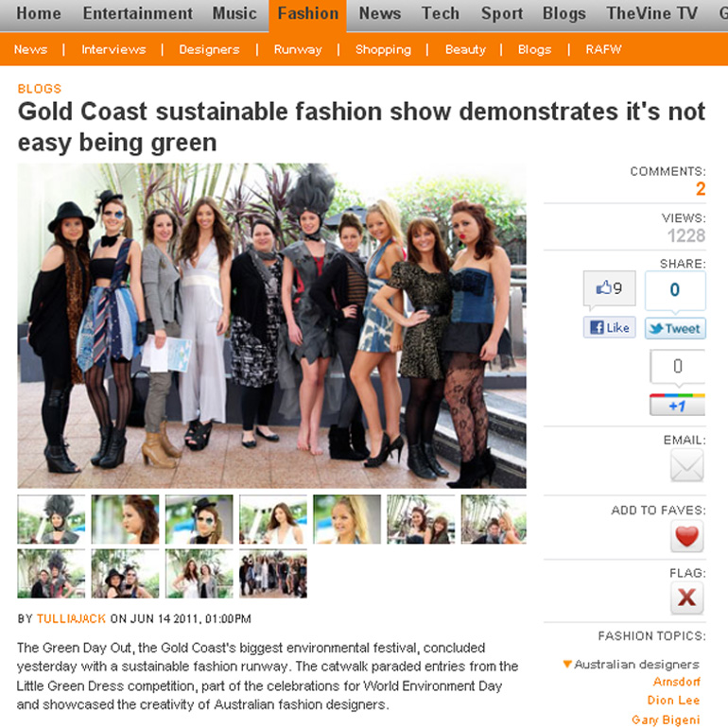Select the last thumbnail showing group lineup
728x728 pixels.
(x=273, y=574)
